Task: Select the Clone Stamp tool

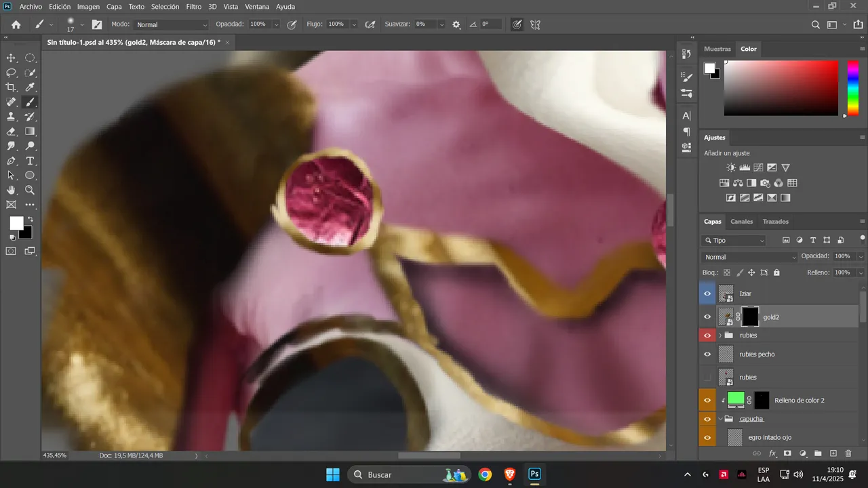Action: click(x=11, y=117)
